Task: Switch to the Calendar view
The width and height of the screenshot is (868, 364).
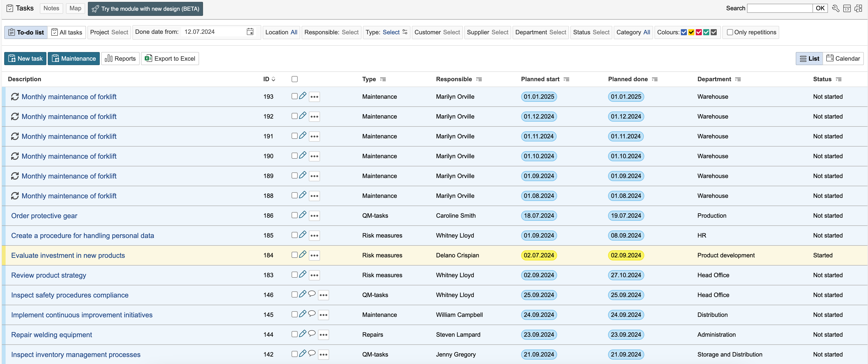Action: (x=843, y=59)
